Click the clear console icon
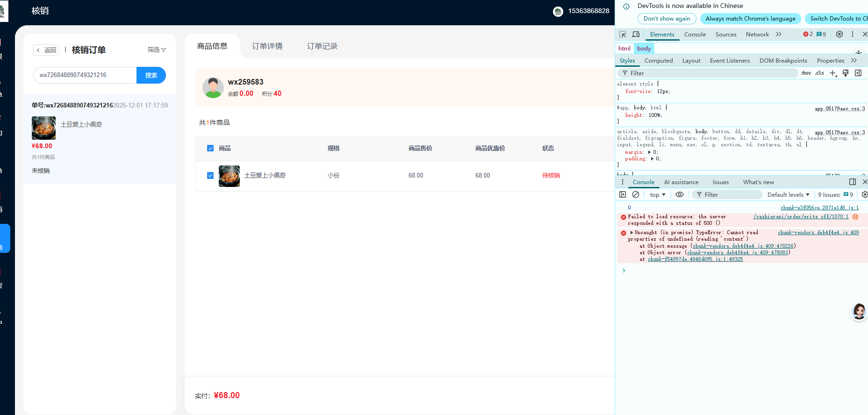 636,194
